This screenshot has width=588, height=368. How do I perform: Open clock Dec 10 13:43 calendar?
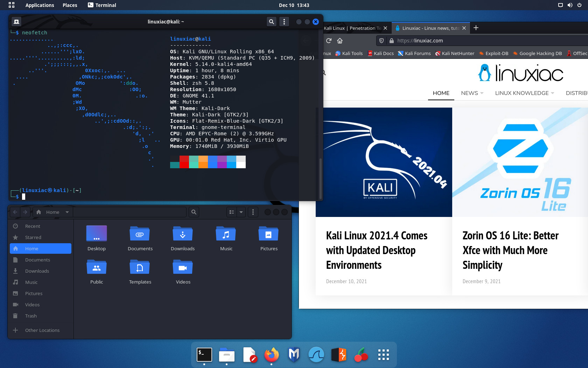tap(294, 5)
